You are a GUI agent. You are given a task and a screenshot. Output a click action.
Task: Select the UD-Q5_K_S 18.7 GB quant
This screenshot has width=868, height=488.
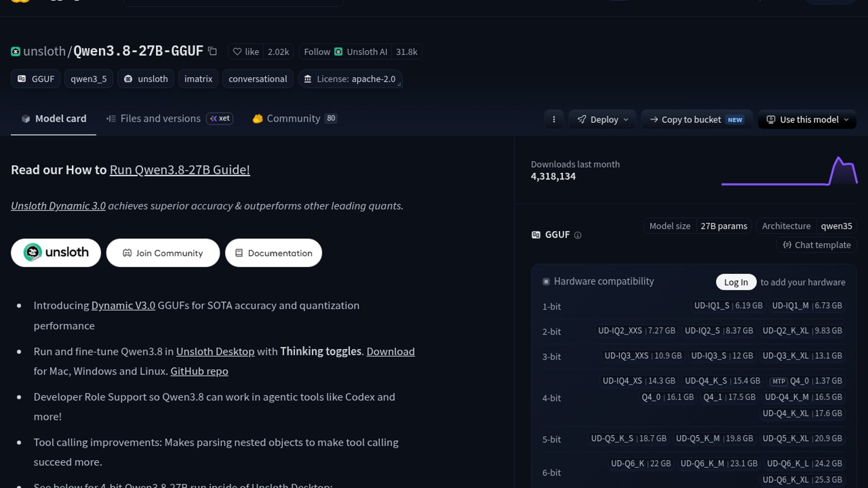(x=629, y=439)
